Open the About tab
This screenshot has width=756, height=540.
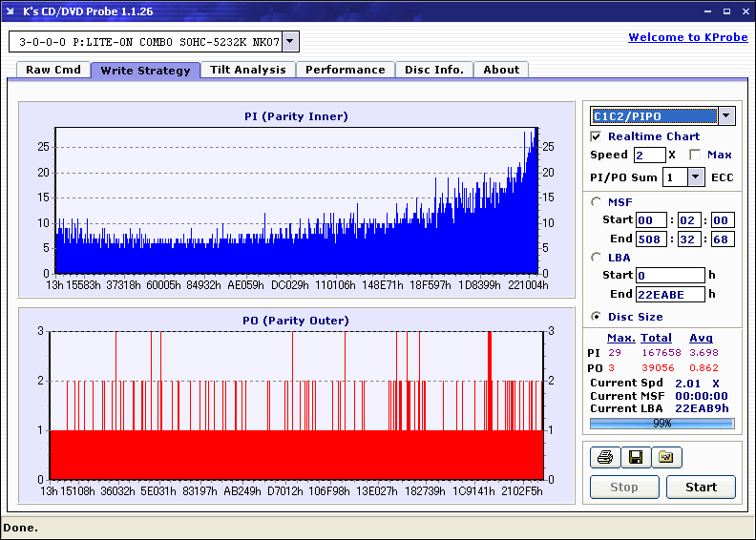(x=501, y=70)
